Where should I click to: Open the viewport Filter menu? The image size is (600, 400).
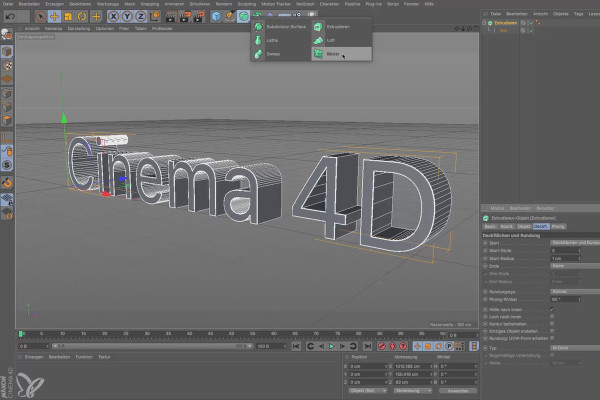pos(124,29)
